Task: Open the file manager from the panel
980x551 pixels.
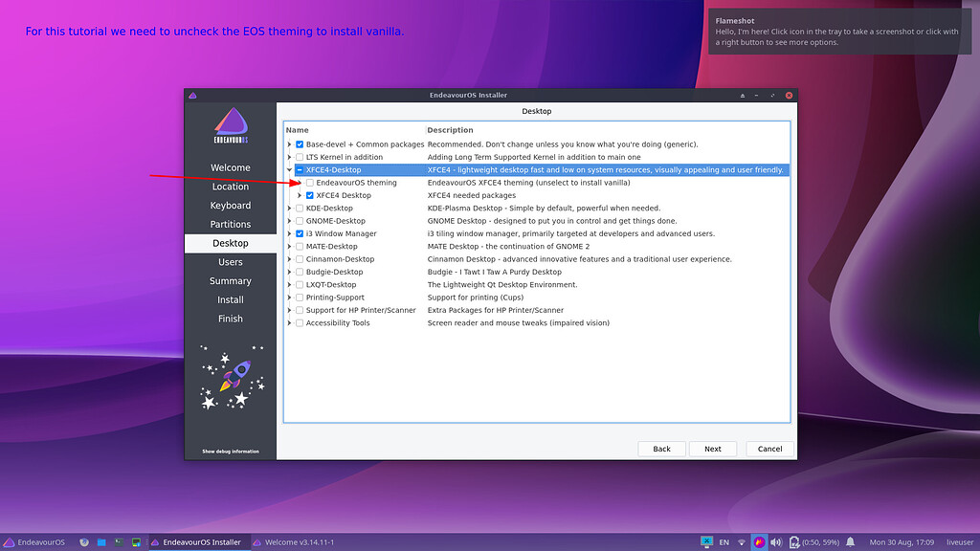Action: (x=101, y=542)
